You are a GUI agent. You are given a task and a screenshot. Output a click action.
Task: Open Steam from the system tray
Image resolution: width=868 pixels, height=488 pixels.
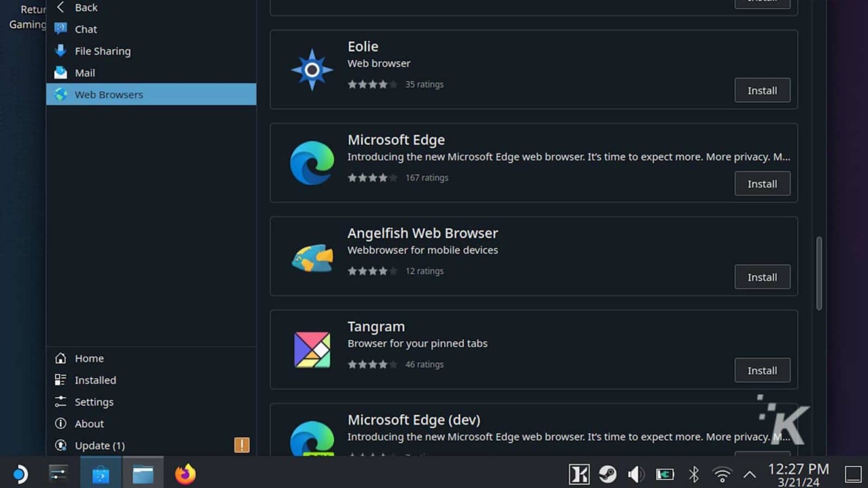(608, 474)
